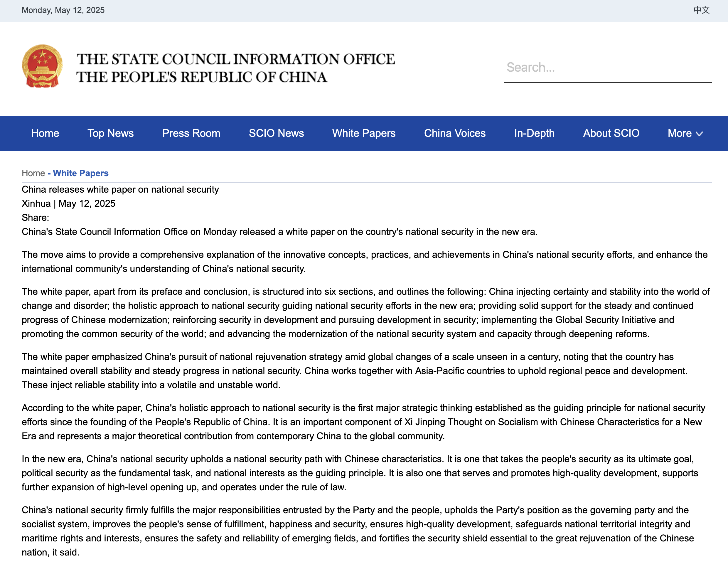Open Home in the blue navigation bar
The image size is (728, 569).
45,133
